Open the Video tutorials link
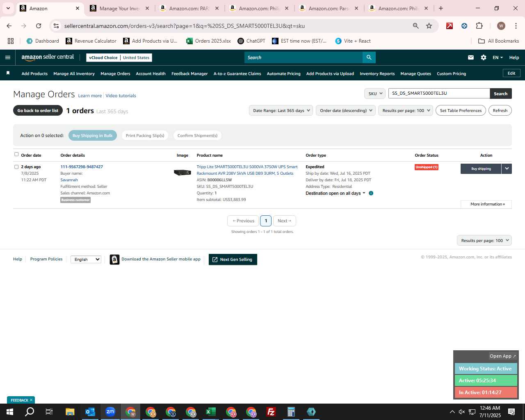Image resolution: width=525 pixels, height=420 pixels. (121, 96)
